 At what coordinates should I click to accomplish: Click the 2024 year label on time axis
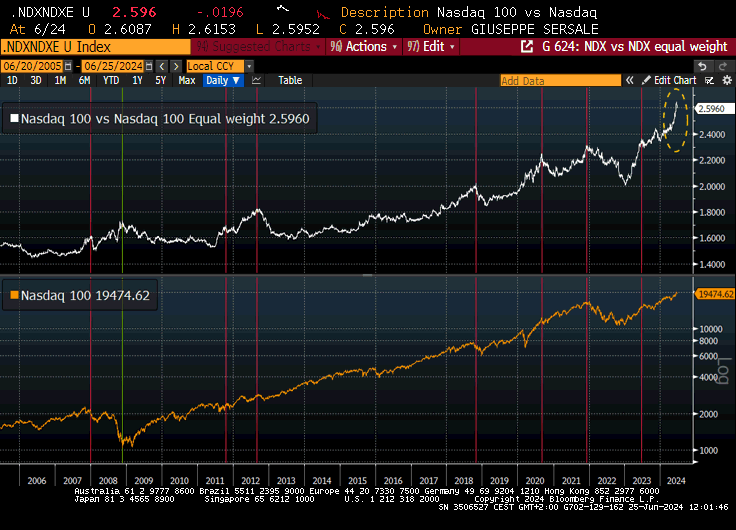(x=675, y=481)
